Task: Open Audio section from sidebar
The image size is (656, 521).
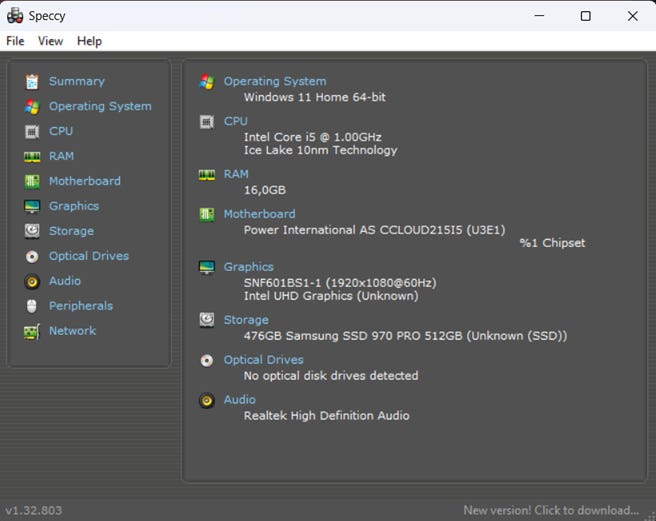Action: click(x=64, y=281)
